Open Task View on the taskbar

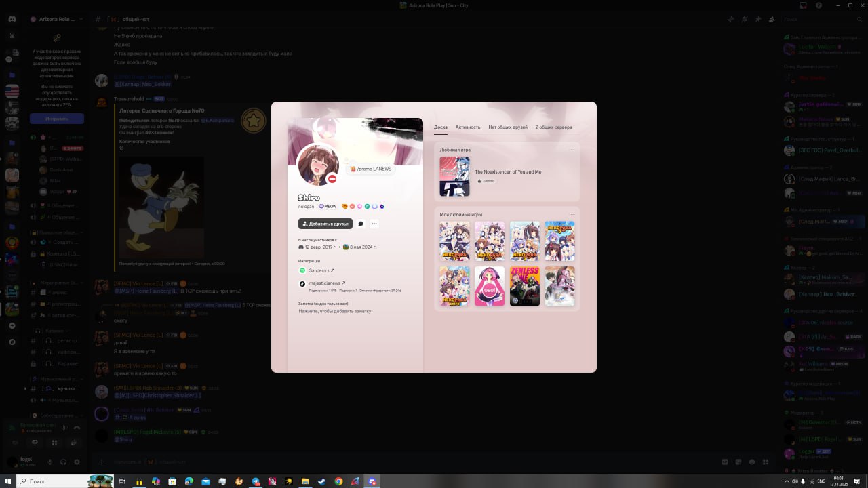coord(122,481)
